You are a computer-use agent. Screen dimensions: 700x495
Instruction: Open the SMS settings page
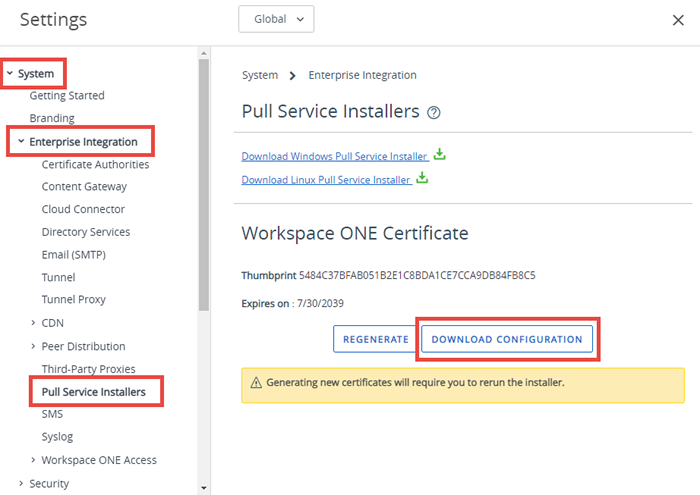pos(52,414)
